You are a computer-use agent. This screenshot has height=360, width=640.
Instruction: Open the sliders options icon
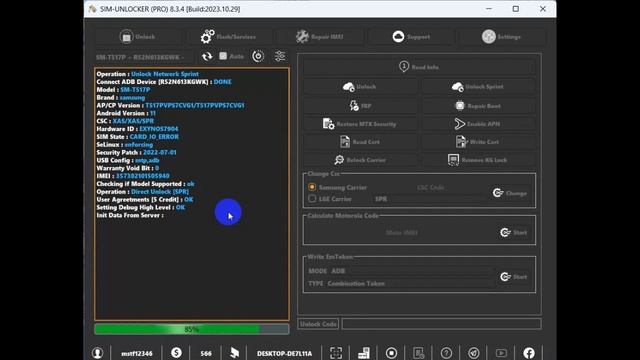pyautogui.click(x=280, y=56)
